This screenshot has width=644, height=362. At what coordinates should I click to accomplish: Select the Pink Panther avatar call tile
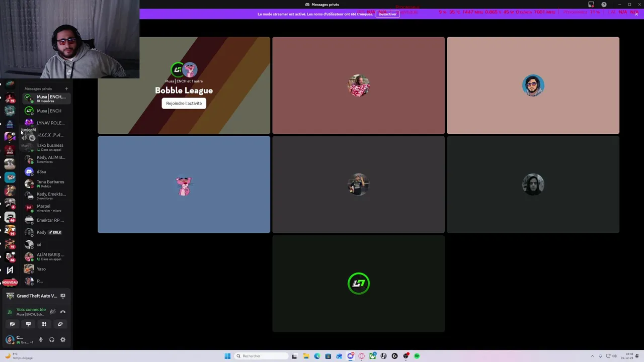pos(184,185)
